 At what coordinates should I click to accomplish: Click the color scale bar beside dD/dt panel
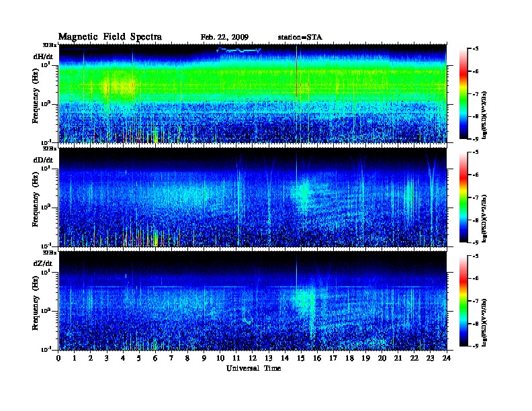[463, 197]
